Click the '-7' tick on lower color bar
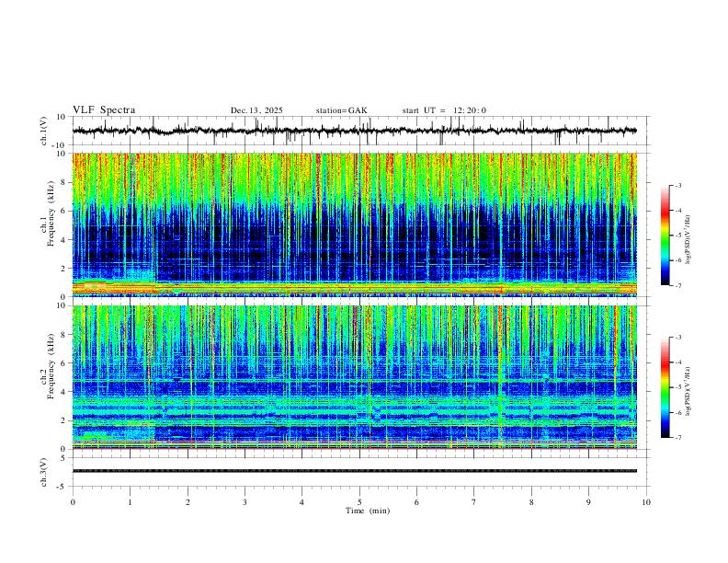Viewport: 728px width, 563px height. 677,437
